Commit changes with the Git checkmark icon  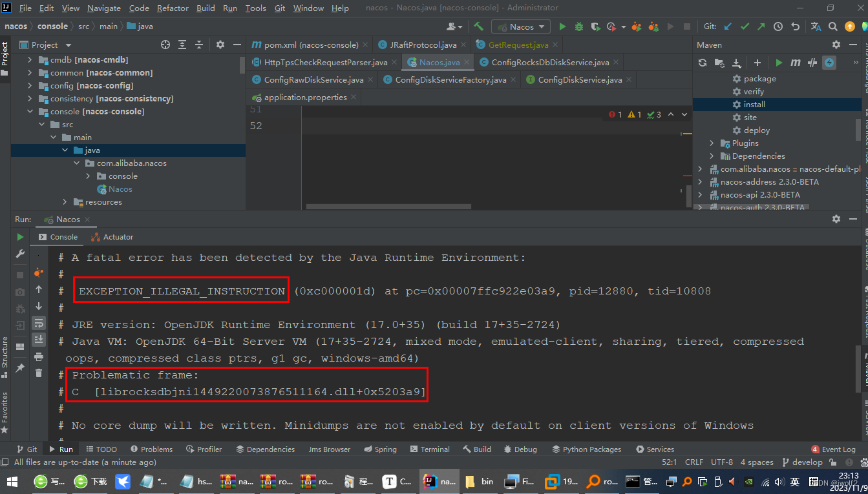745,26
